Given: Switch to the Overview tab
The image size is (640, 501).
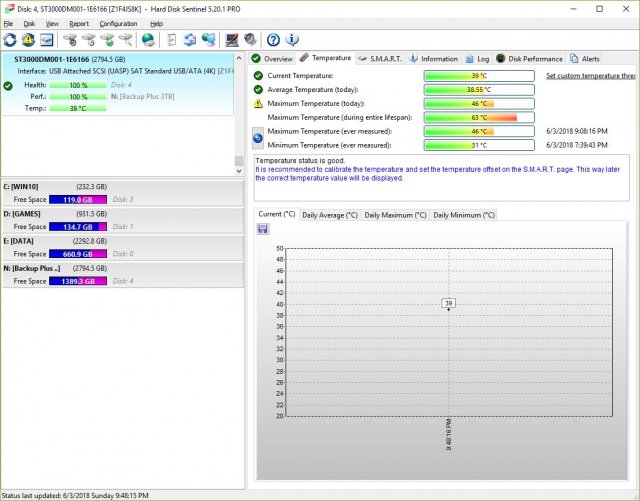Looking at the screenshot, I should (x=272, y=59).
